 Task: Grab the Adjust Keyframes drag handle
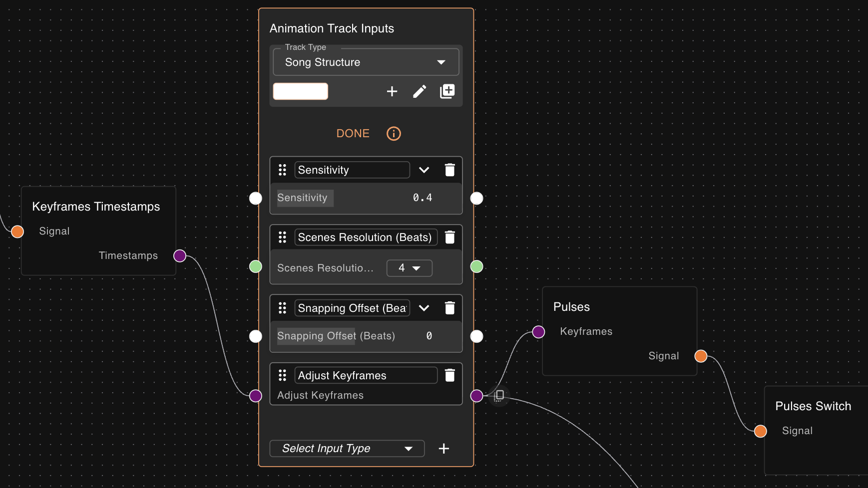click(x=283, y=375)
